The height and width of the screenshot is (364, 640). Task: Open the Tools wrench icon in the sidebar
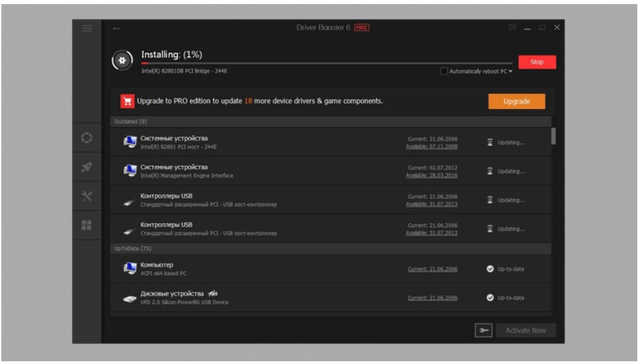pos(86,197)
